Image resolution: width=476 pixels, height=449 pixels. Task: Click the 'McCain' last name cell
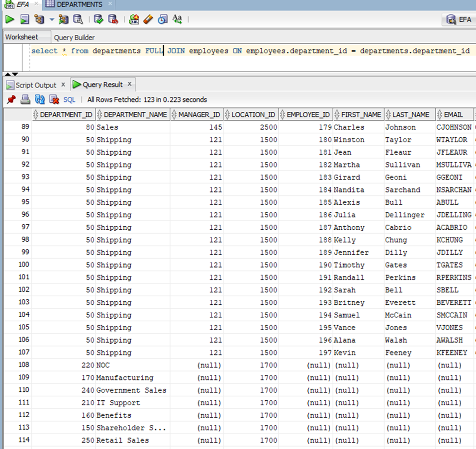409,315
